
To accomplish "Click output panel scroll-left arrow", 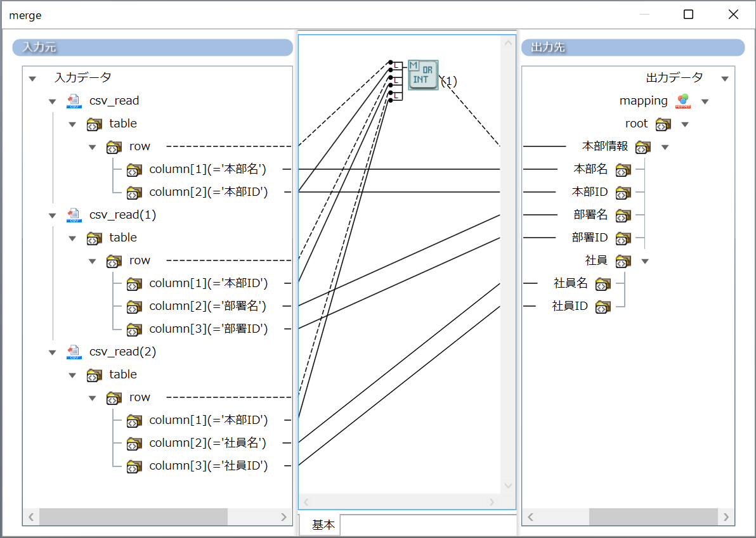I will (530, 517).
